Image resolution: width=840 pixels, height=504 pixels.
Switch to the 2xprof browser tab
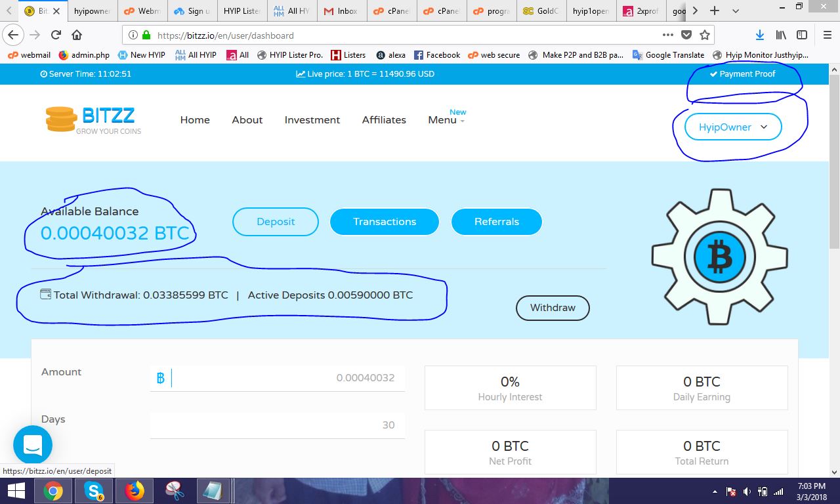coord(642,11)
